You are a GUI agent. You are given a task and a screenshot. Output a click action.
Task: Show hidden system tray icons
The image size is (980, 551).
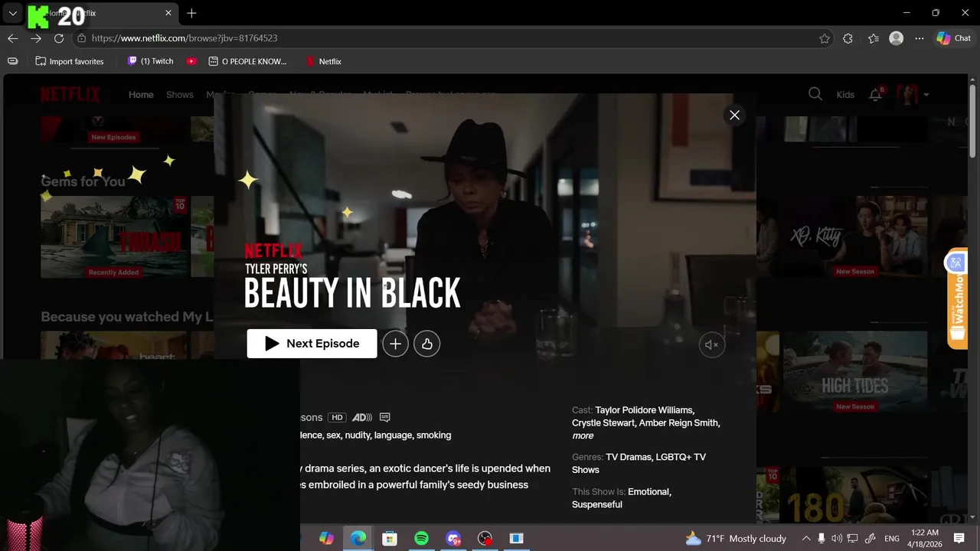pyautogui.click(x=805, y=539)
